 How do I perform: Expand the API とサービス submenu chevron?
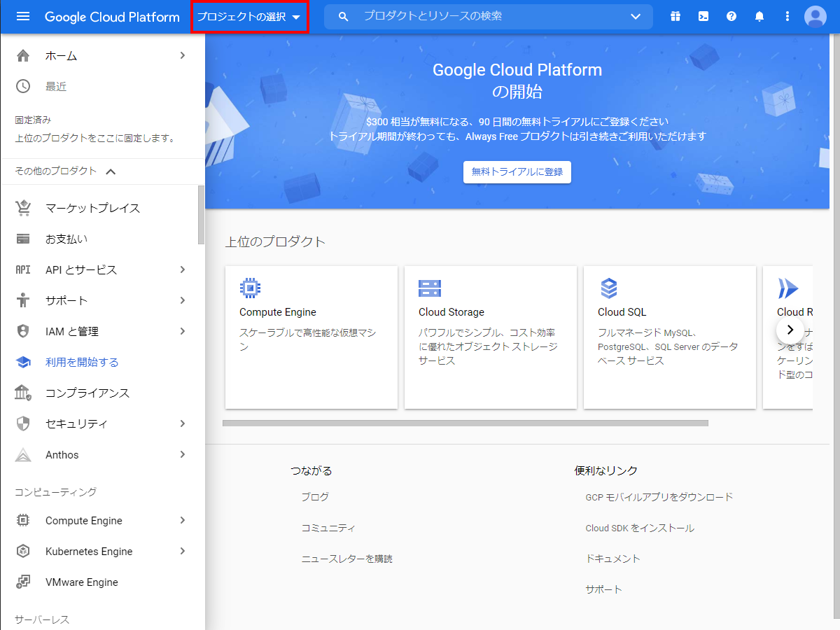(183, 269)
